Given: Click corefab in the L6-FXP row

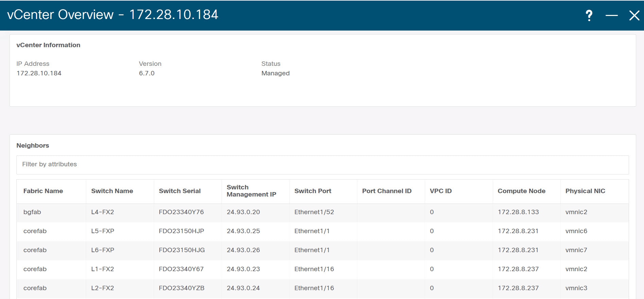Looking at the screenshot, I should 35,250.
